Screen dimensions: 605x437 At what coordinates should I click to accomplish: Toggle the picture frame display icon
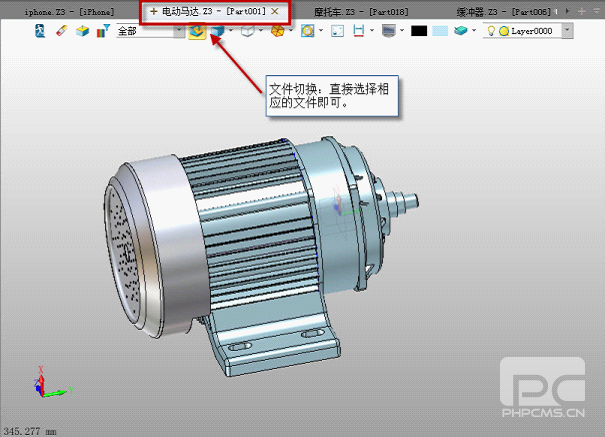click(x=337, y=31)
